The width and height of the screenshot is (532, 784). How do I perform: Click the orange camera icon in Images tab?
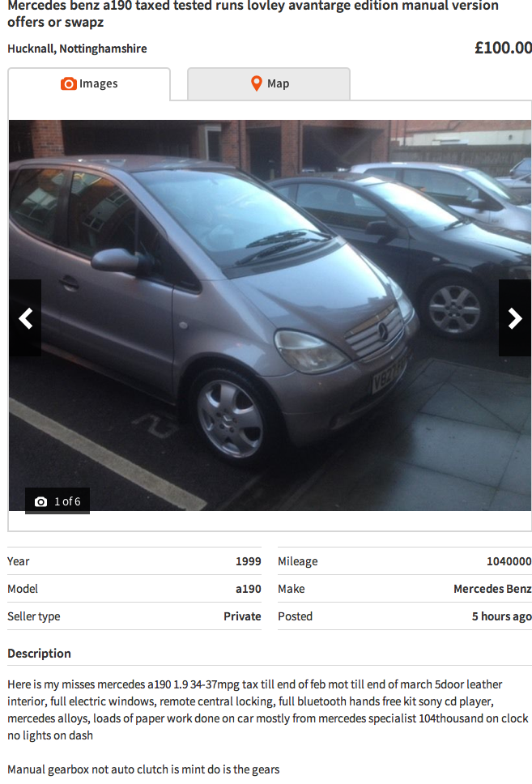click(69, 83)
